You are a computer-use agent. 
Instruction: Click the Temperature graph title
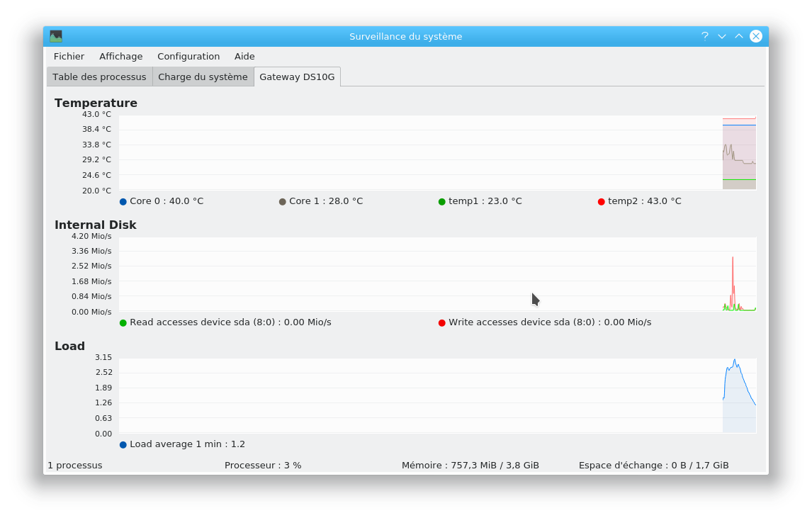click(96, 103)
